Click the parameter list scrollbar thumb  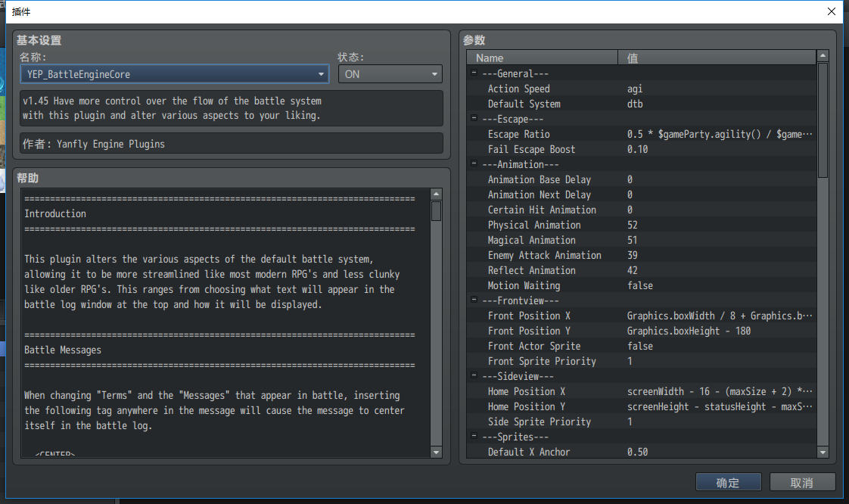click(x=823, y=120)
